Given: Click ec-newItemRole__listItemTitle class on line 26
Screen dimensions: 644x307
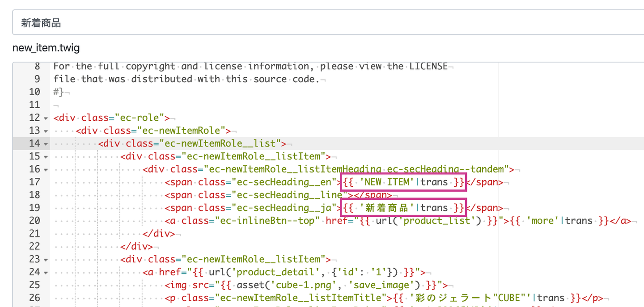Looking at the screenshot, I should [301, 298].
